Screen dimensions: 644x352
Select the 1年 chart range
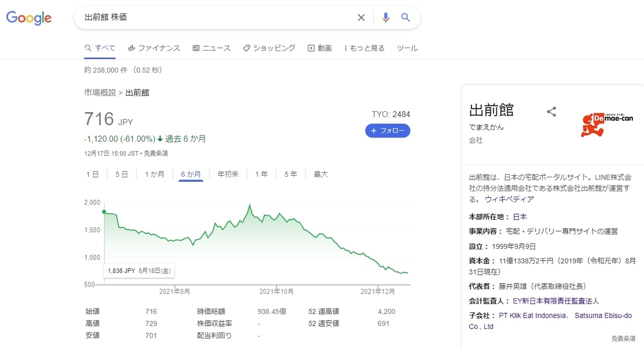pos(261,174)
